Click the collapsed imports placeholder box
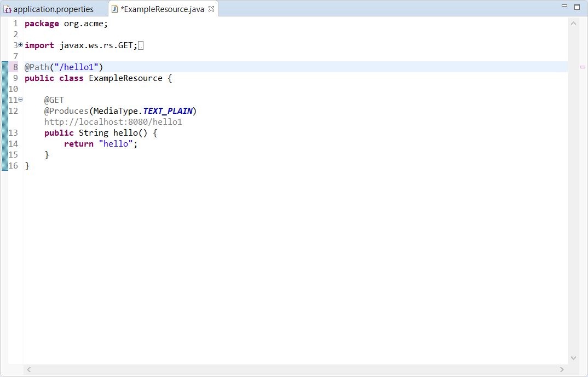Image resolution: width=588 pixels, height=377 pixels. (141, 46)
